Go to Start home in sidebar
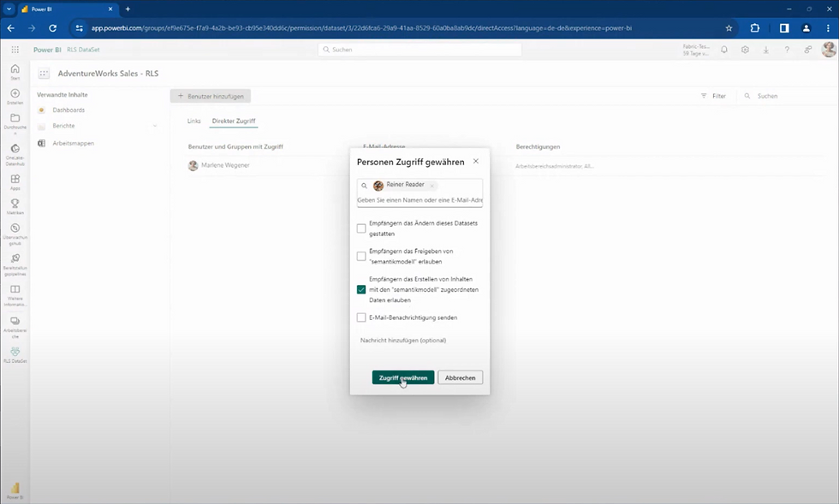This screenshot has height=504, width=839. pyautogui.click(x=15, y=72)
